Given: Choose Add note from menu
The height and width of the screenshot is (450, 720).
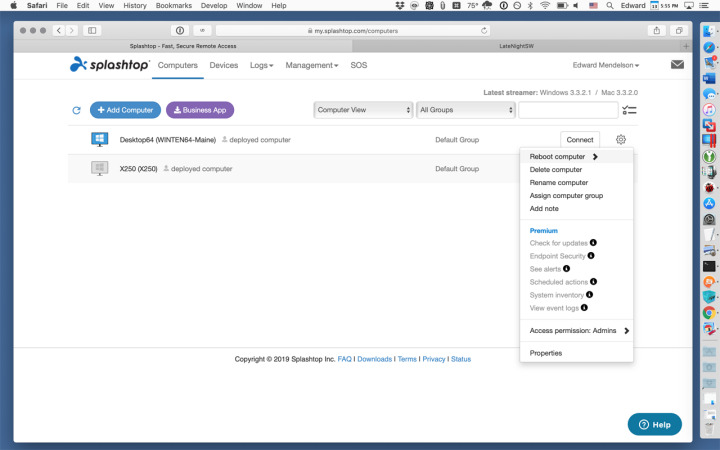Looking at the screenshot, I should [544, 208].
